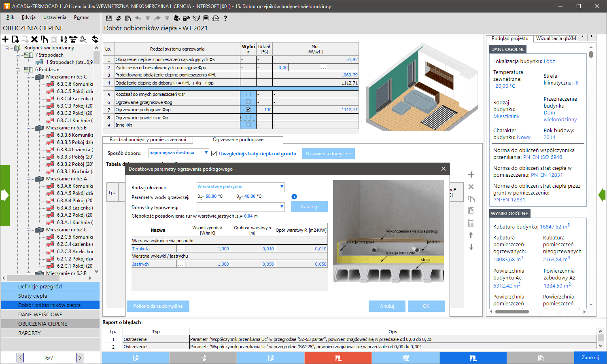Confirm dialog with OK button
This screenshot has height=364, width=607.
click(426, 306)
